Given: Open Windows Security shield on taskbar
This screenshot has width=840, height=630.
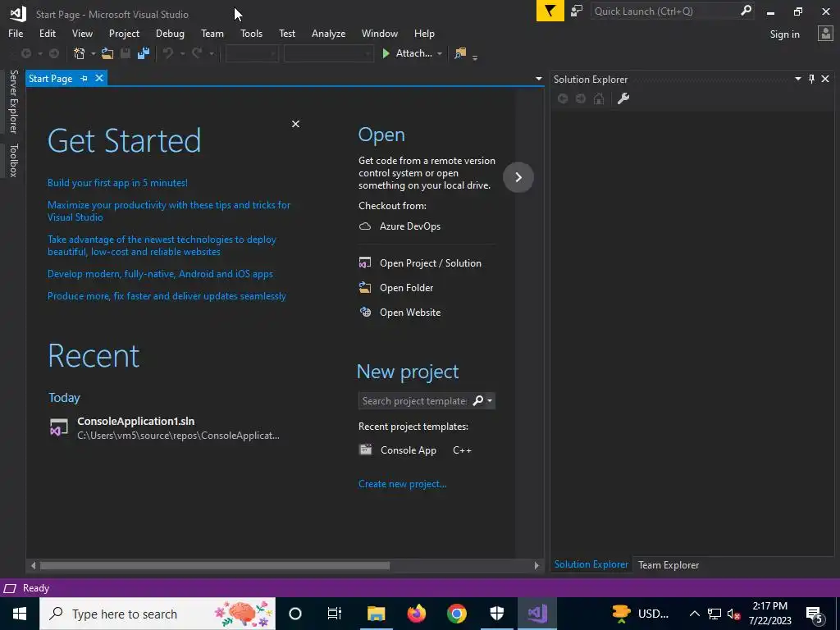Looking at the screenshot, I should [x=496, y=614].
